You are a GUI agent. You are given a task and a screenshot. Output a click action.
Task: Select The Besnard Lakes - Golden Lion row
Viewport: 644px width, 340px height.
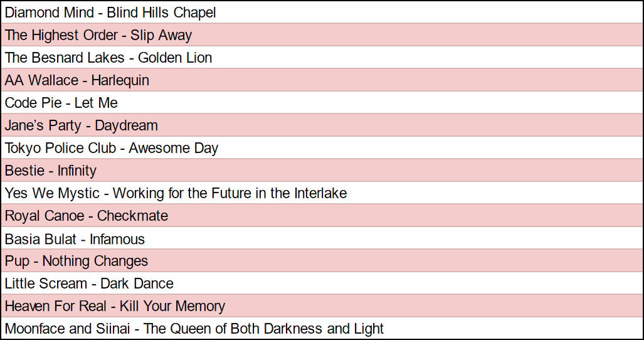(x=108, y=58)
